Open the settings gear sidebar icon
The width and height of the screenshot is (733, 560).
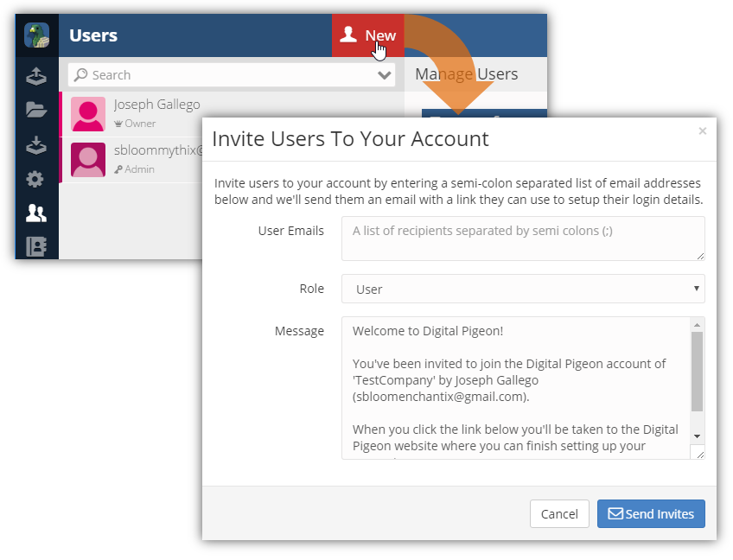click(35, 179)
